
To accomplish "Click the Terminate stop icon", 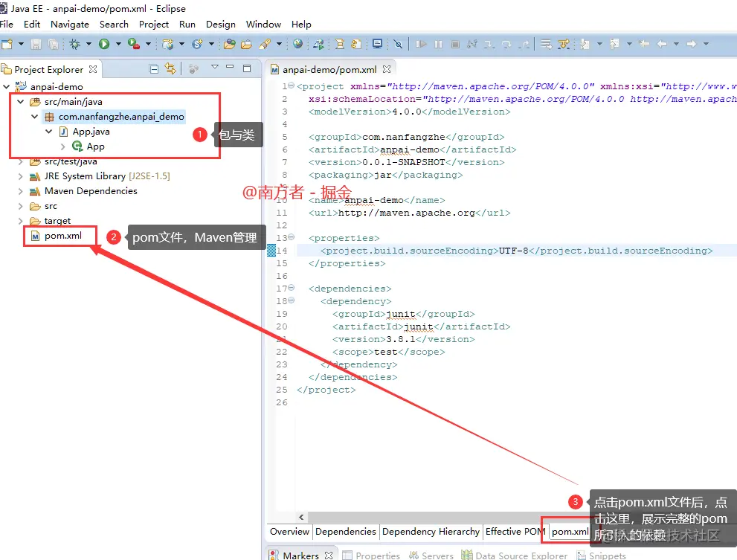I will 455,44.
